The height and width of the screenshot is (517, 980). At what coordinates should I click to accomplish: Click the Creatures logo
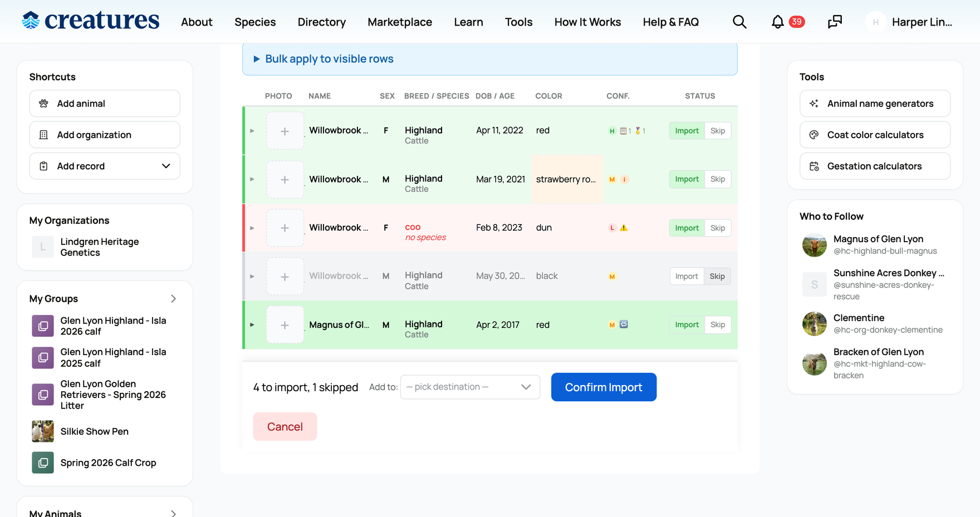click(x=90, y=21)
